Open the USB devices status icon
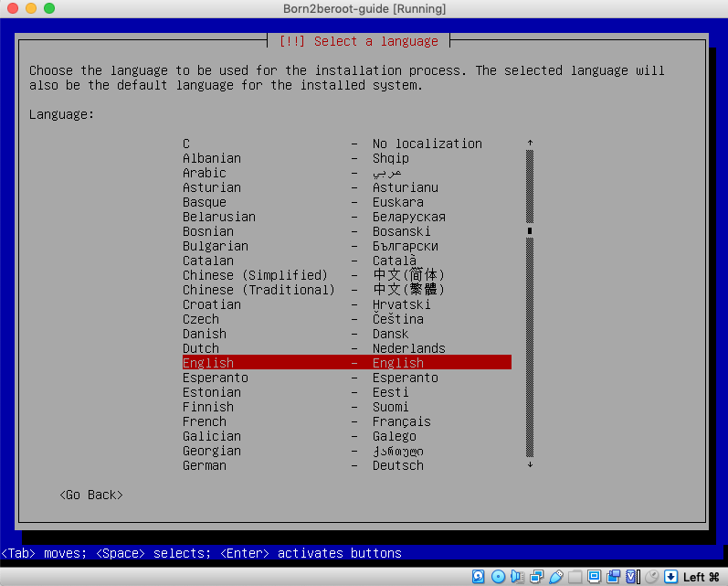728x586 pixels. (556, 577)
